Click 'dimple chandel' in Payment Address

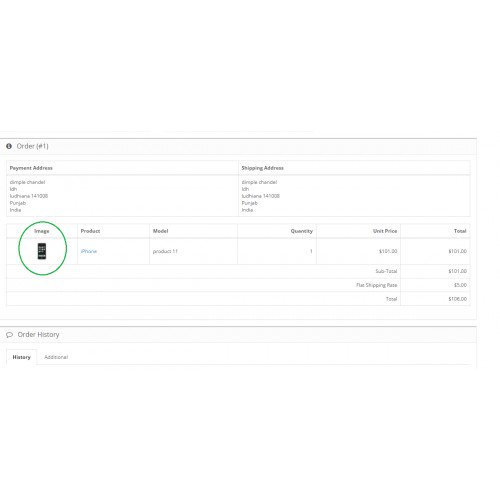pyautogui.click(x=27, y=182)
